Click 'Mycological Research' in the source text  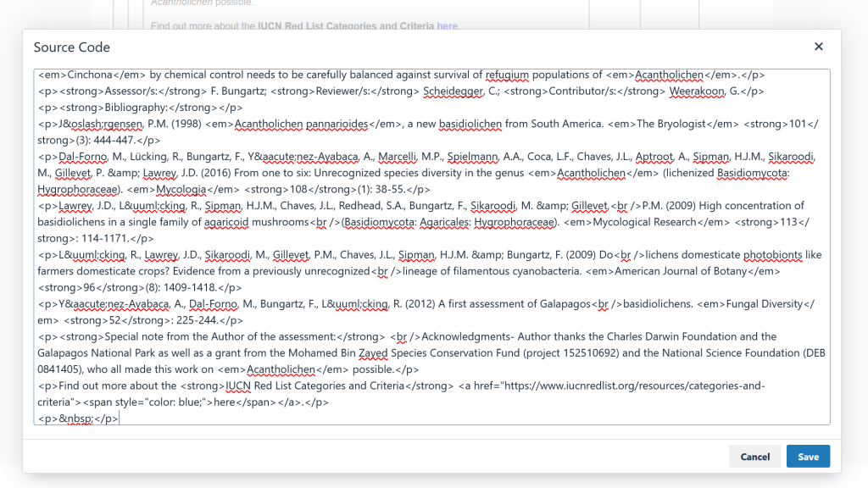[x=633, y=222]
